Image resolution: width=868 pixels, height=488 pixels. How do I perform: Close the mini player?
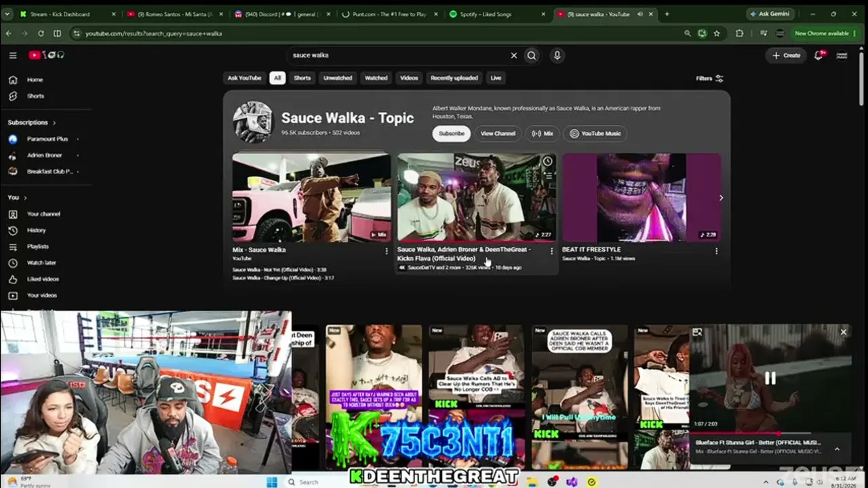pos(844,332)
